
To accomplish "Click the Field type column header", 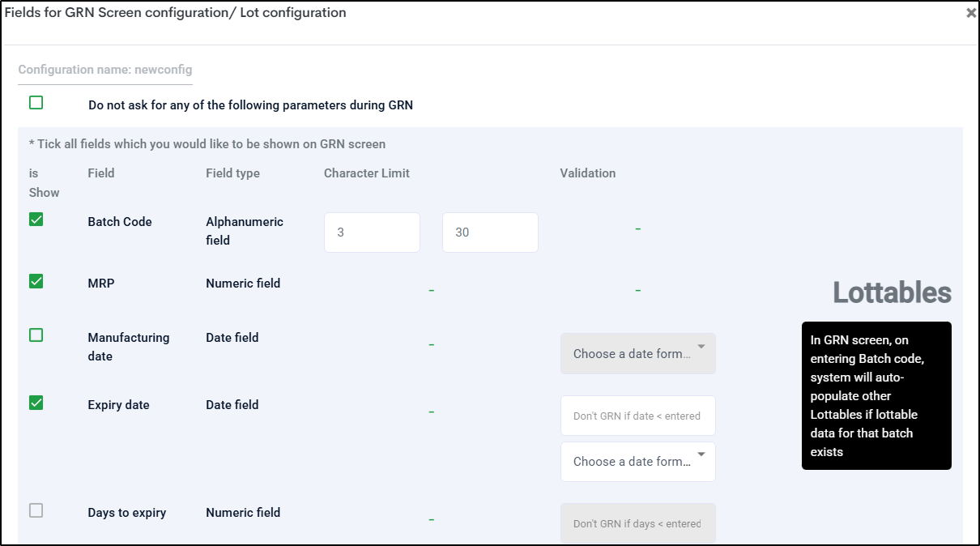I will pyautogui.click(x=232, y=173).
